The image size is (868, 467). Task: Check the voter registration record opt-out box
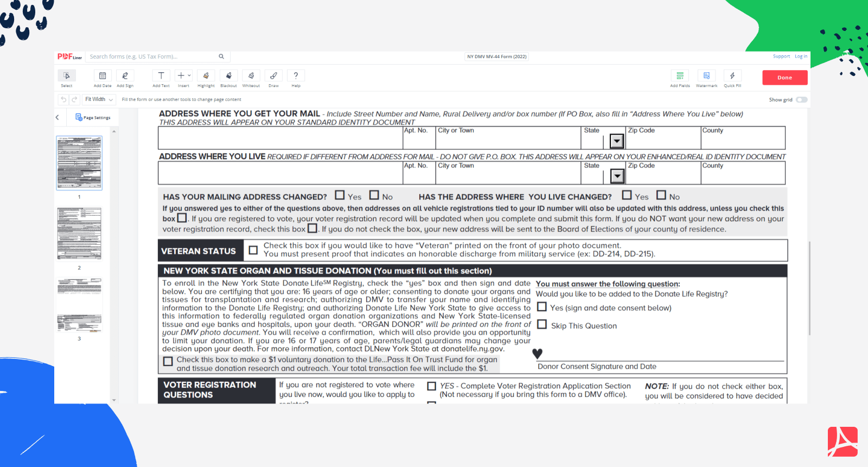312,228
